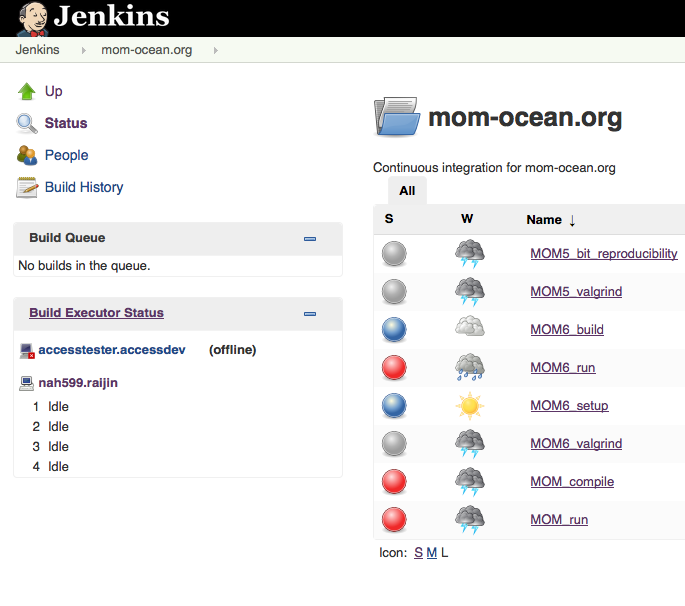Switch icon size to S
This screenshot has height=606, width=685.
[x=419, y=553]
